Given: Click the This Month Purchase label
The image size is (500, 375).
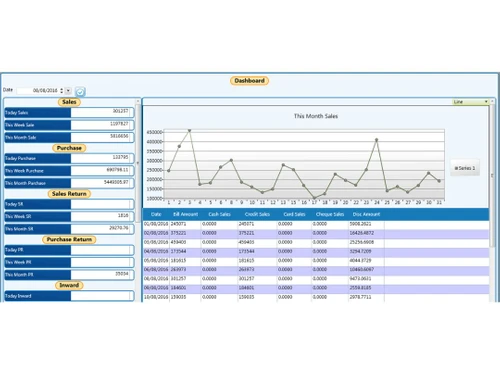Looking at the screenshot, I should tap(25, 183).
